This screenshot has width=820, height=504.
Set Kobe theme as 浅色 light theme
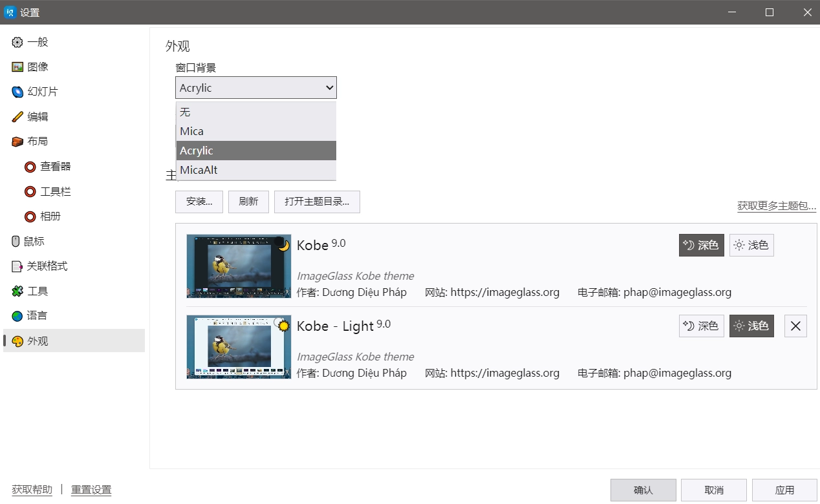click(751, 246)
